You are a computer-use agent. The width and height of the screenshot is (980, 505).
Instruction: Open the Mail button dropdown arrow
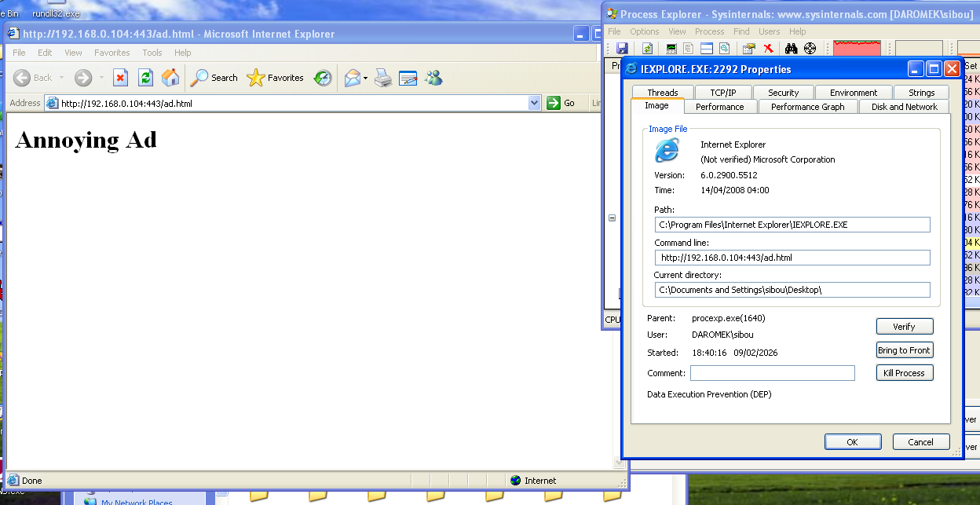click(365, 79)
